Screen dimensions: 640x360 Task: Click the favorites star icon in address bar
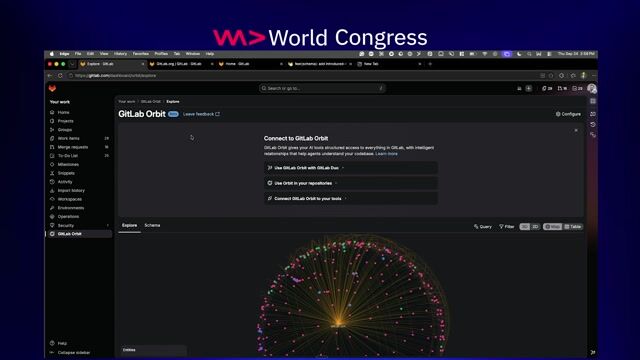coord(551,76)
